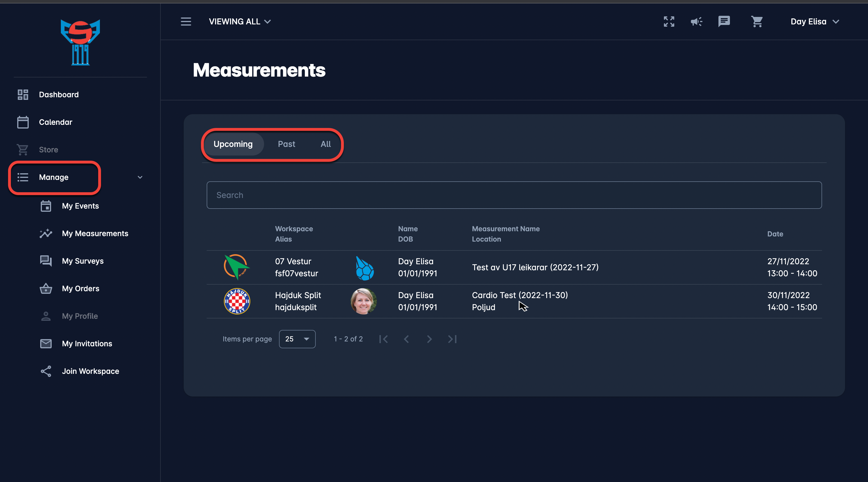This screenshot has height=482, width=868.
Task: Open Join Workspace share link
Action: tap(90, 371)
